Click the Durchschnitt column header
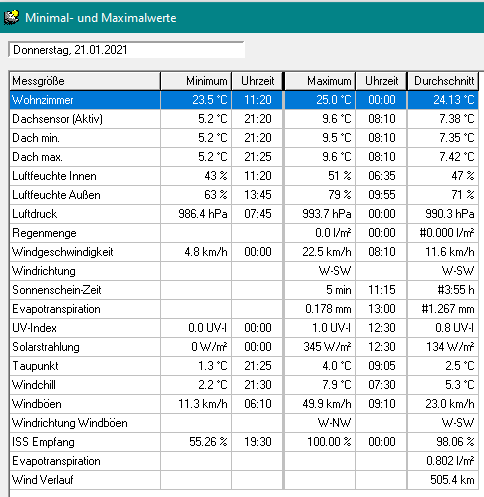This screenshot has height=497, width=484. click(x=443, y=81)
